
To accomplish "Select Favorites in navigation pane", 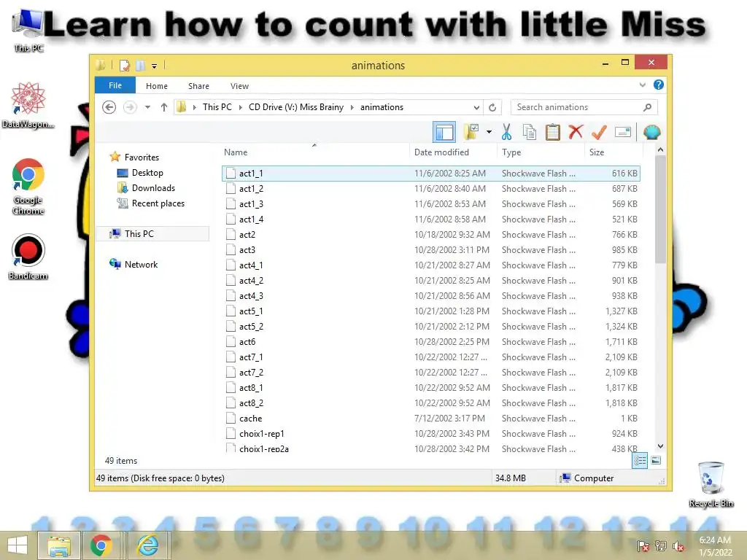I will (x=142, y=157).
